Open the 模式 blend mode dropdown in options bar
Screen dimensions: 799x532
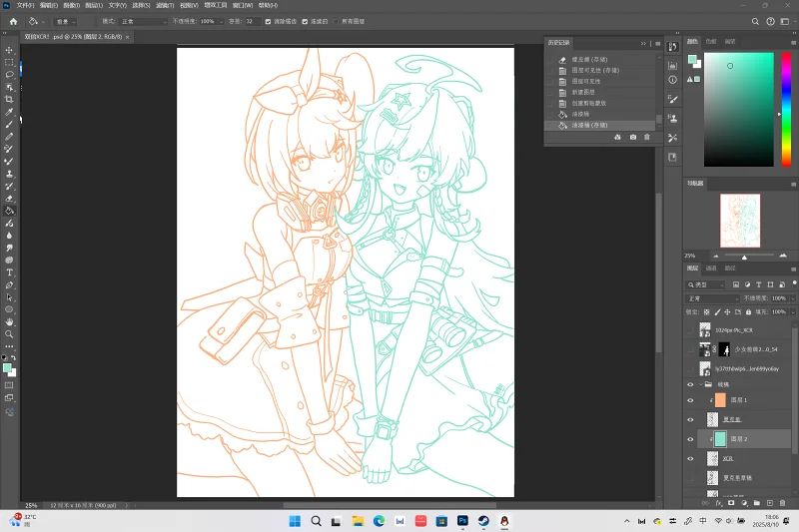point(143,21)
